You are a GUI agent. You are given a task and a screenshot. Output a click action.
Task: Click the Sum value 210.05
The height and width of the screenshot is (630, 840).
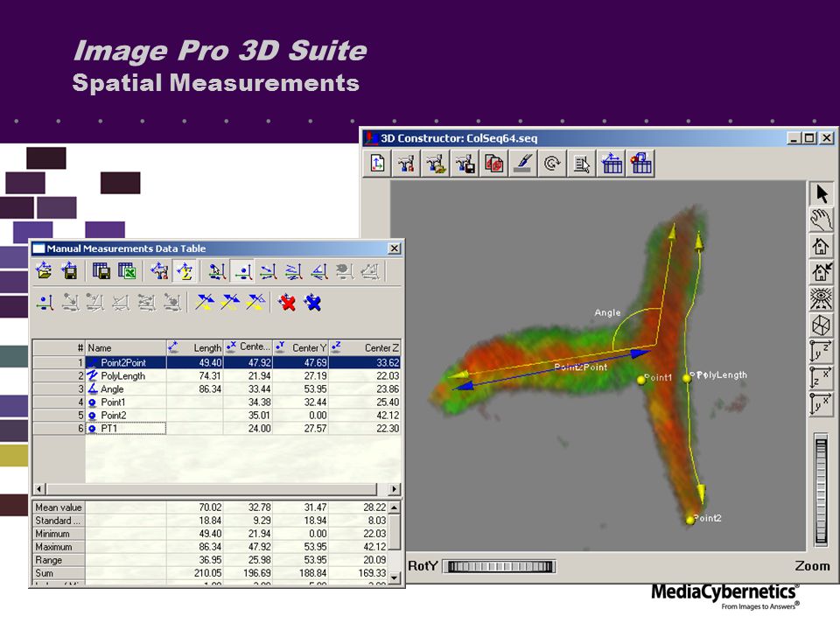point(207,573)
